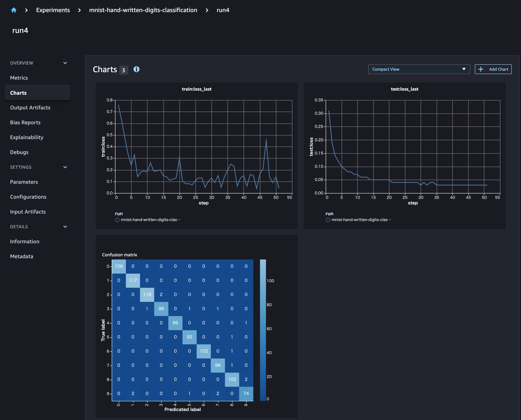Open the Debugs page

19,152
